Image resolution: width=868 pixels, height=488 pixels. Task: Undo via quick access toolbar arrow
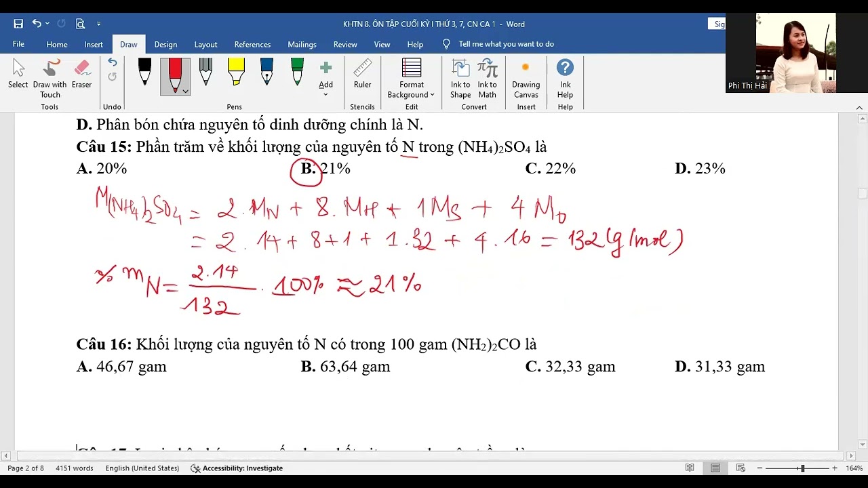click(37, 24)
